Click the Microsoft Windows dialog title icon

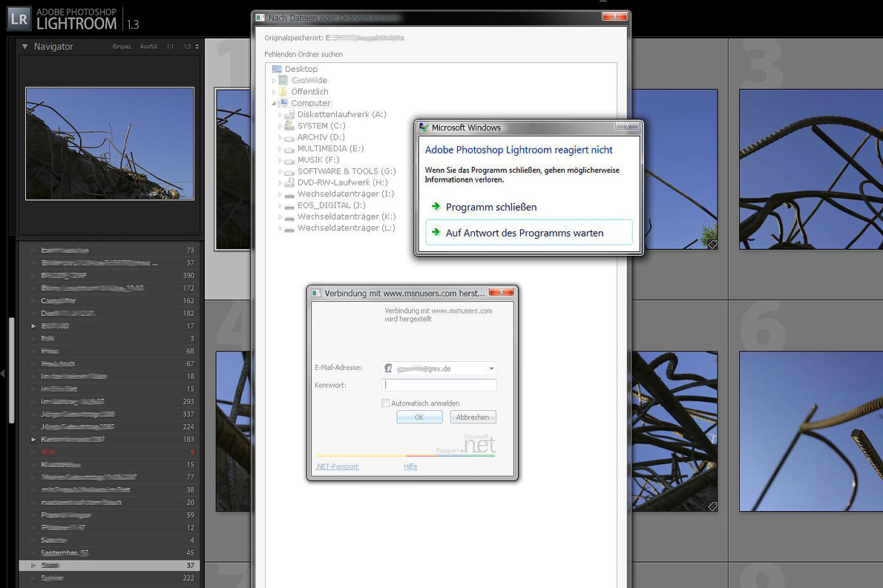[424, 128]
